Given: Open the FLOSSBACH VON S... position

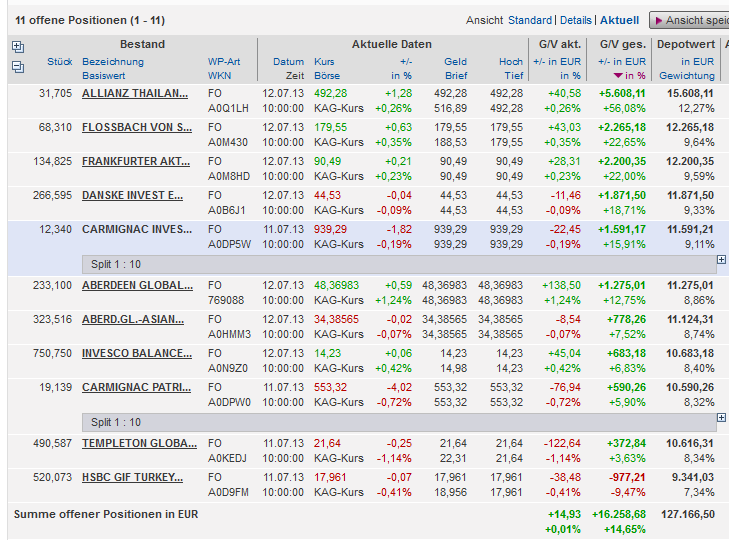Looking at the screenshot, I should [137, 127].
